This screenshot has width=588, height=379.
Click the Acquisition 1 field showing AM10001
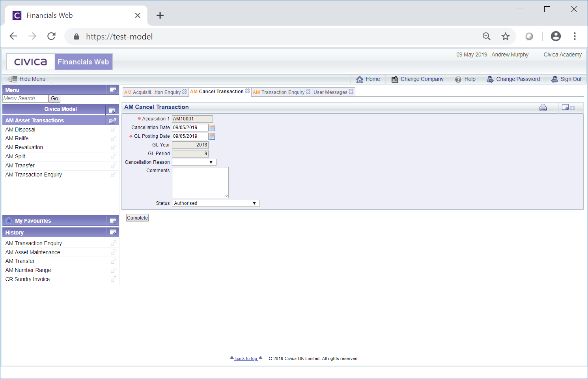click(192, 119)
